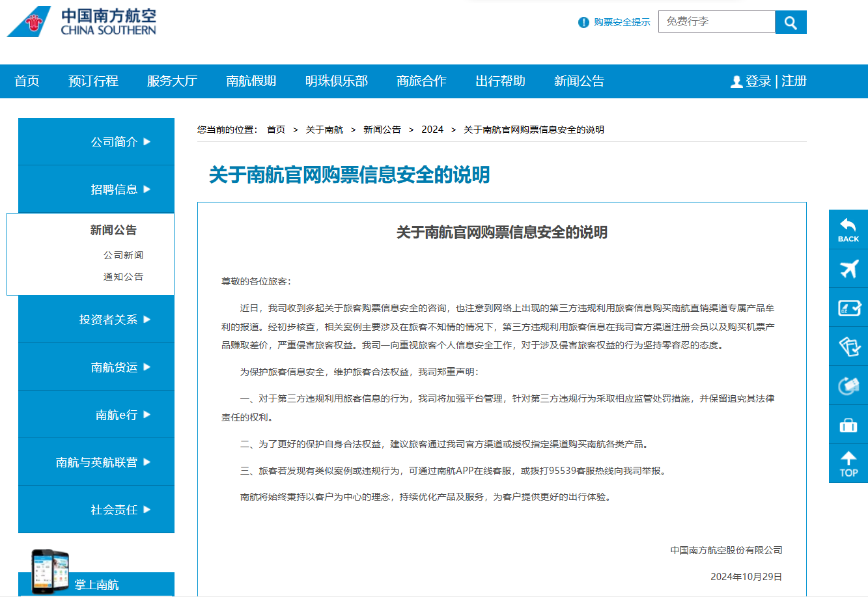Open the luggage suitcase icon
The width and height of the screenshot is (868, 597).
[x=848, y=425]
